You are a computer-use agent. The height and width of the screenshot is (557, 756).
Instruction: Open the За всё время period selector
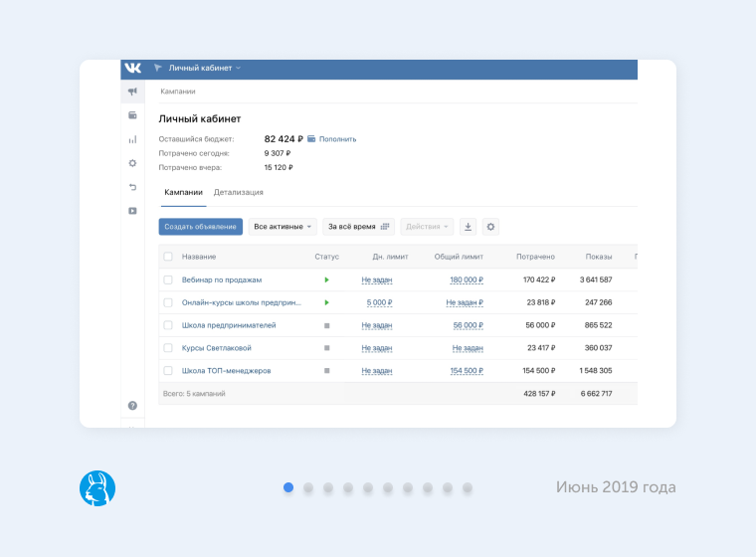tap(358, 227)
